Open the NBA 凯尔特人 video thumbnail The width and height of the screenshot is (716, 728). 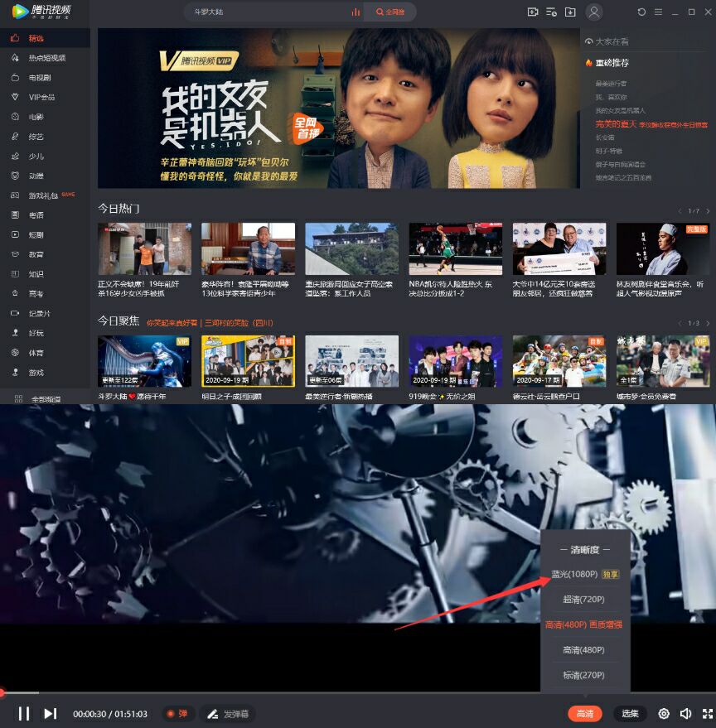[455, 248]
